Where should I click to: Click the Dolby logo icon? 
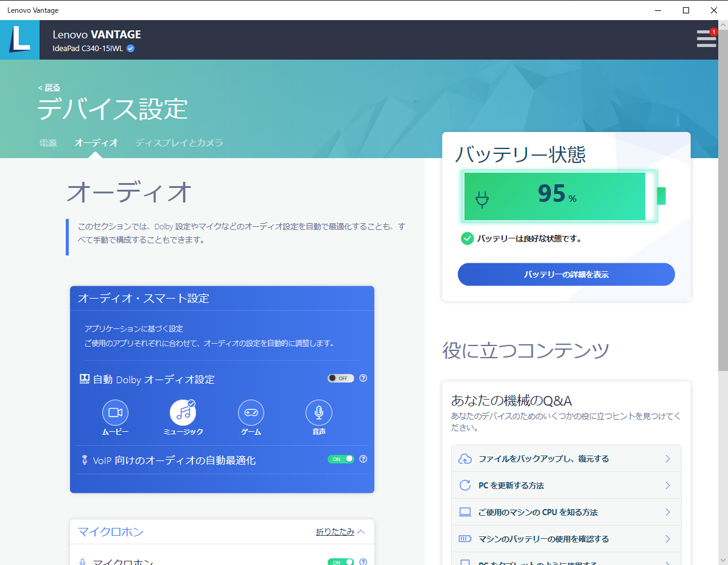coord(85,379)
